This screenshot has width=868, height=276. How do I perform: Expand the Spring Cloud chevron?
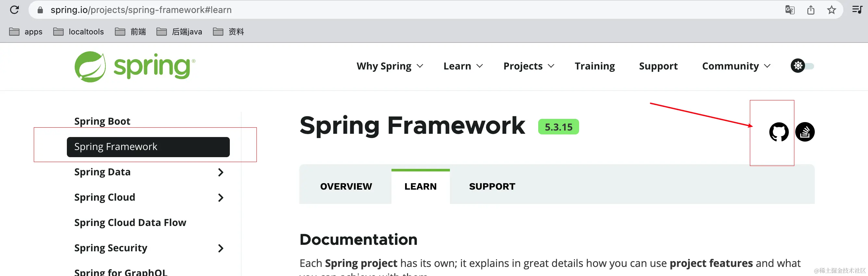pos(221,197)
